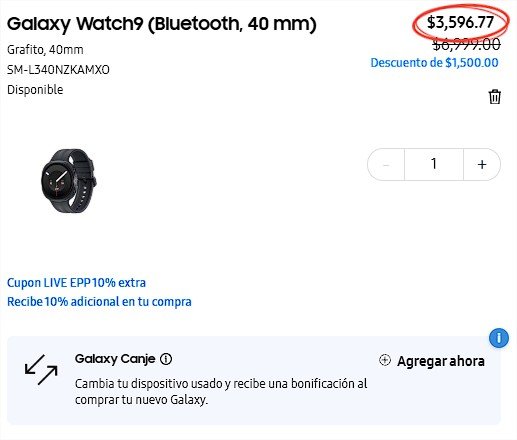The width and height of the screenshot is (517, 440).
Task: Increase quantity with the plus button
Action: (x=482, y=164)
